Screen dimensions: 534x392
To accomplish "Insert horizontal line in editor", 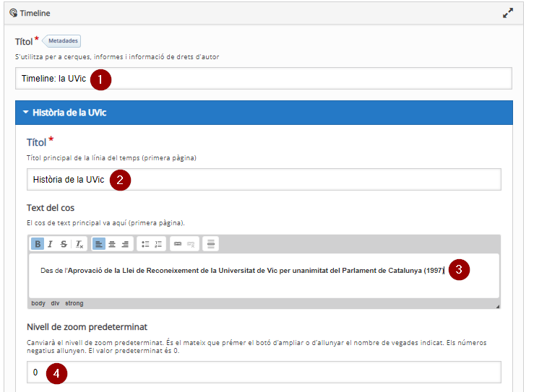I will pyautogui.click(x=211, y=244).
